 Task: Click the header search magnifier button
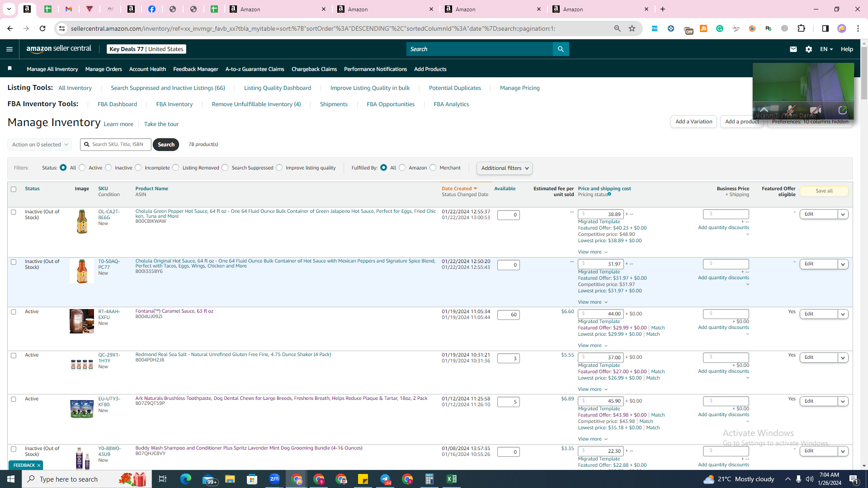561,49
